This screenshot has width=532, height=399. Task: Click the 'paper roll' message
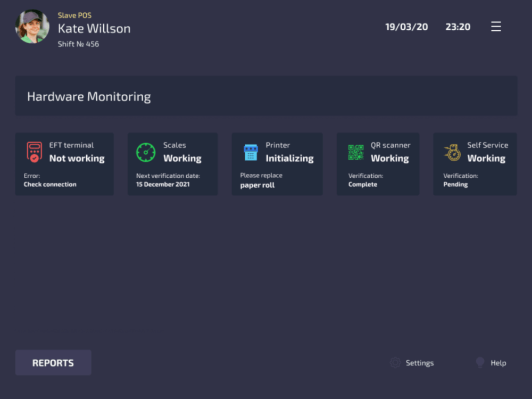[x=257, y=185]
